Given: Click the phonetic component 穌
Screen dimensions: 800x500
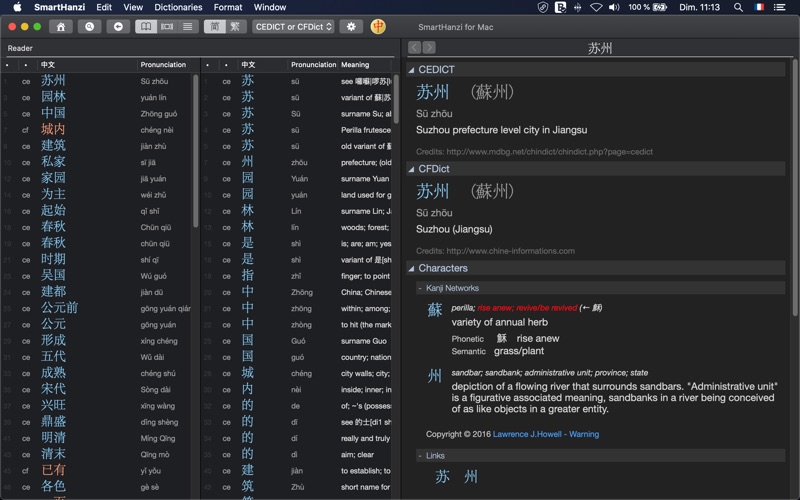Looking at the screenshot, I should pyautogui.click(x=502, y=338).
